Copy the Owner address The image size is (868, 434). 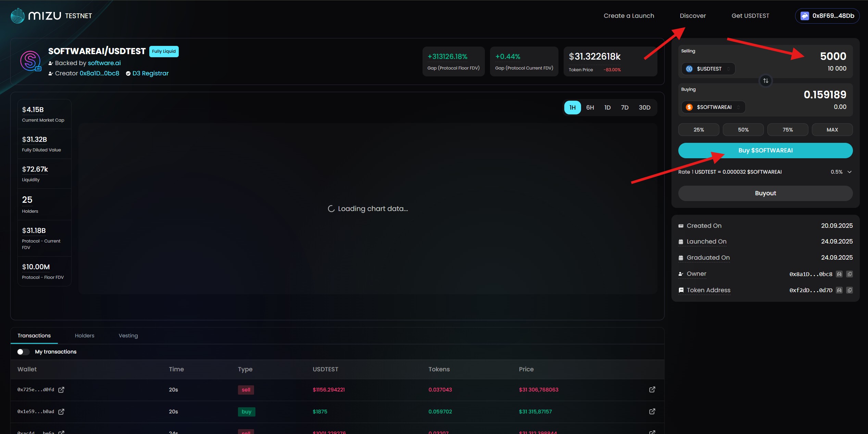850,274
